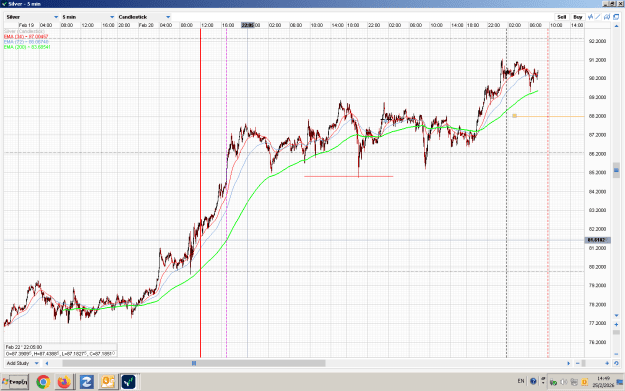The width and height of the screenshot is (625, 391).
Task: Click the reset chart view icon
Action: pyautogui.click(x=616, y=363)
